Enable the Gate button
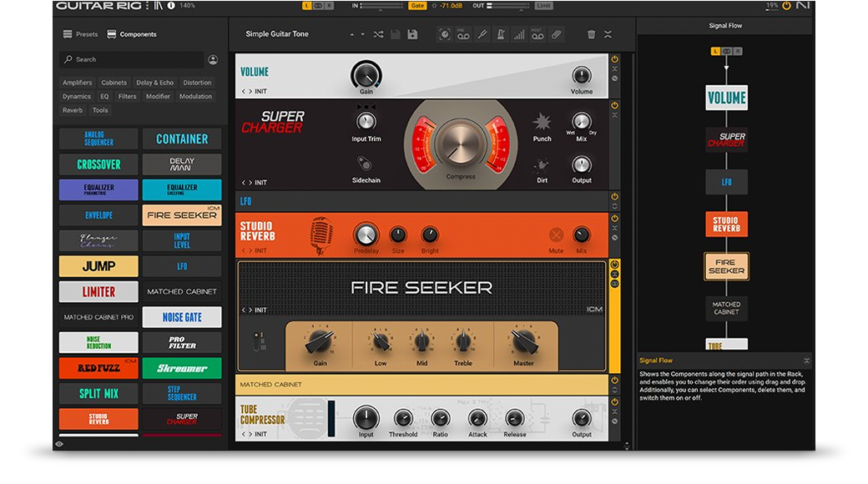The height and width of the screenshot is (484, 868). tap(416, 6)
